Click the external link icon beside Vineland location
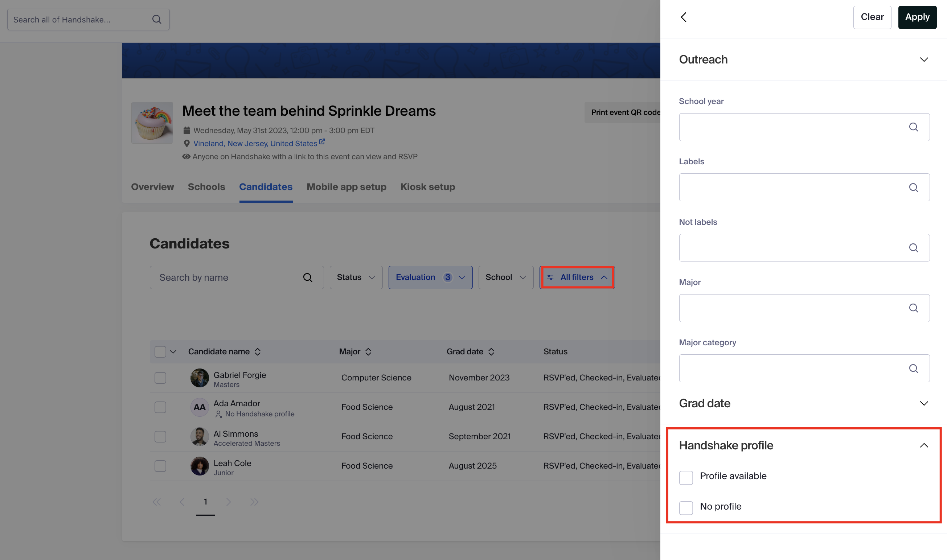Image resolution: width=947 pixels, height=560 pixels. [x=322, y=142]
